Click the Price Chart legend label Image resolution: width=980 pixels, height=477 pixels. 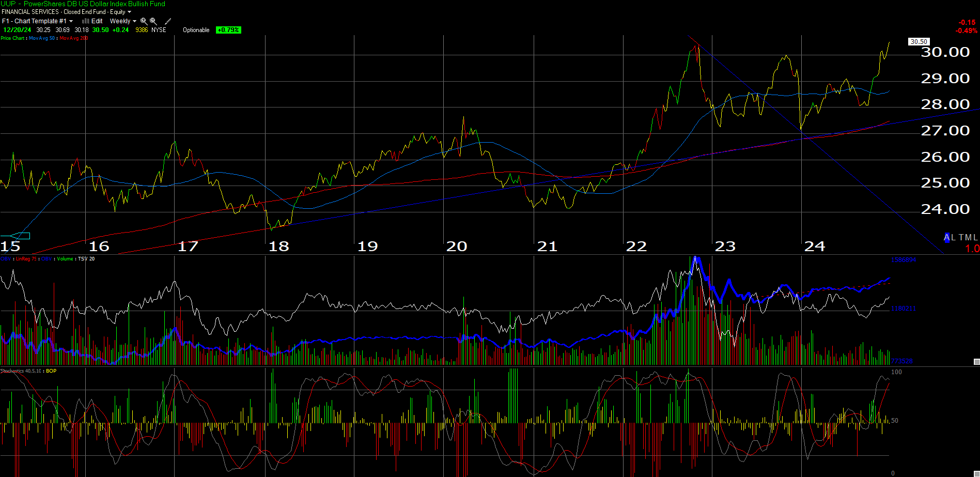(x=12, y=38)
